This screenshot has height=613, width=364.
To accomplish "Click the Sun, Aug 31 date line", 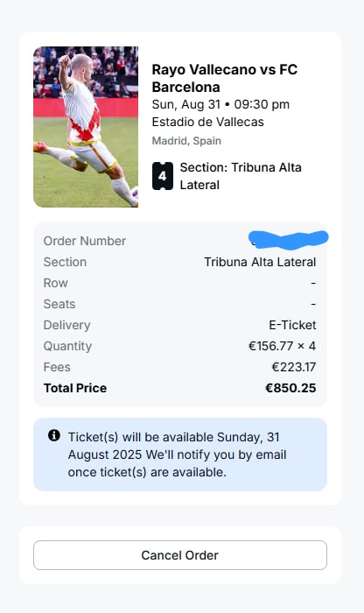I will coord(220,104).
